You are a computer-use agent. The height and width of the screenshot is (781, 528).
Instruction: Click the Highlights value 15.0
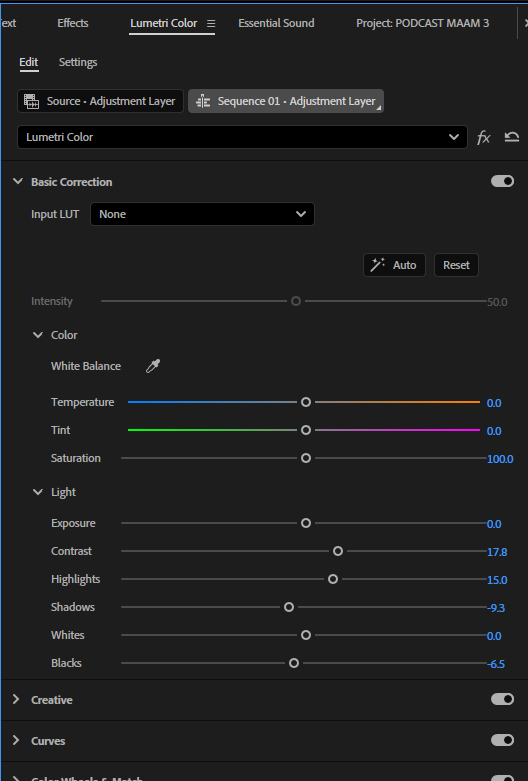click(x=497, y=580)
